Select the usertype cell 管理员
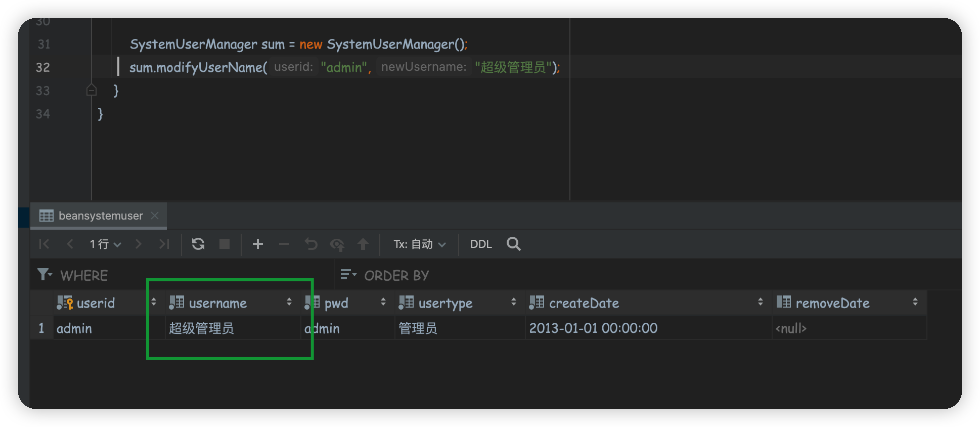Viewport: 980px width, 427px height. pos(459,328)
